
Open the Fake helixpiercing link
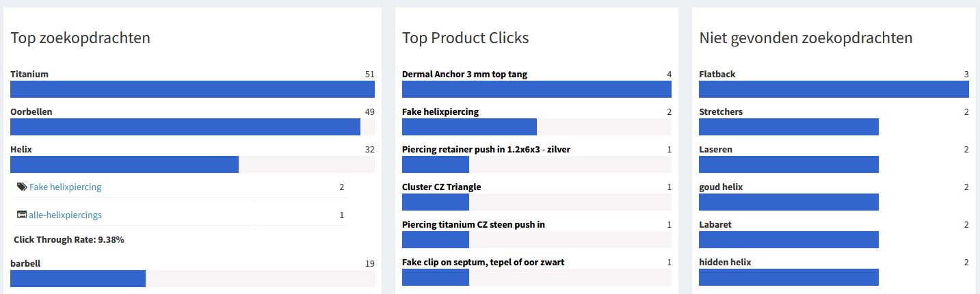[x=66, y=187]
